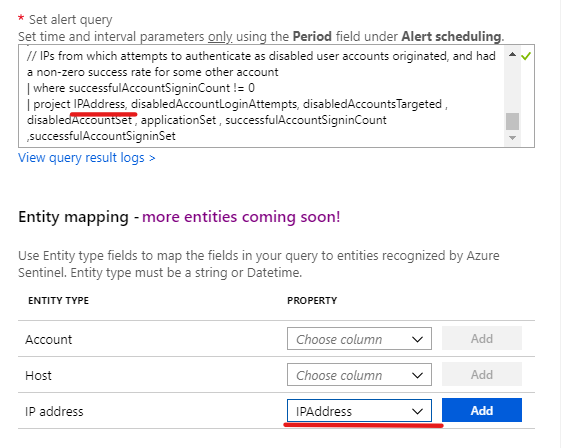
Task: Click the query box scrollbar thumb
Action: [x=512, y=121]
